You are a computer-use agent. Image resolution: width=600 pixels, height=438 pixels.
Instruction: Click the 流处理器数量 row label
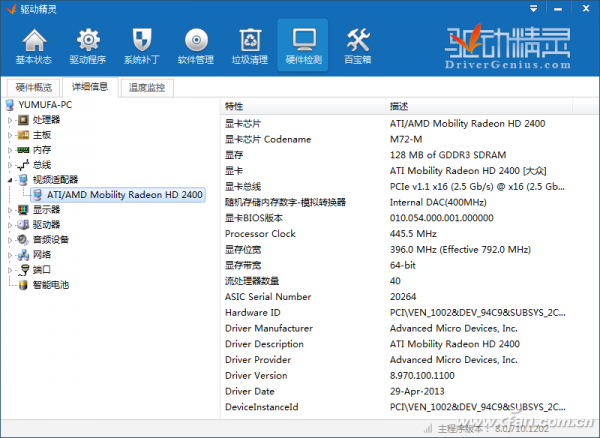tap(252, 281)
